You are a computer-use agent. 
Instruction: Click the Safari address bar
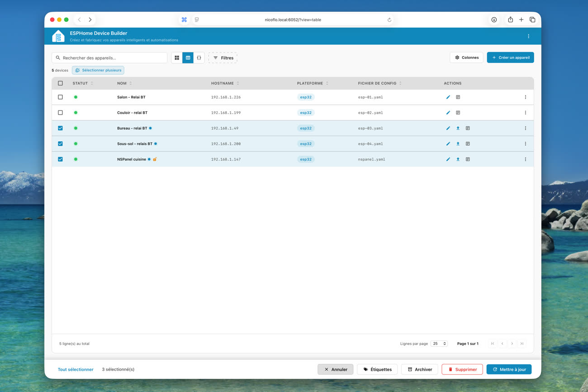click(x=293, y=20)
